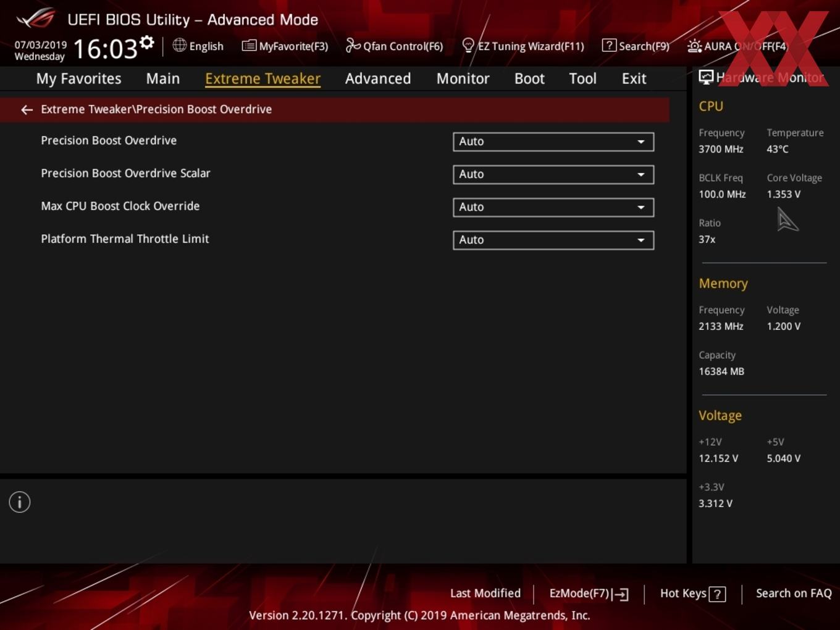
Task: Click Ratio value 37x
Action: pos(707,240)
